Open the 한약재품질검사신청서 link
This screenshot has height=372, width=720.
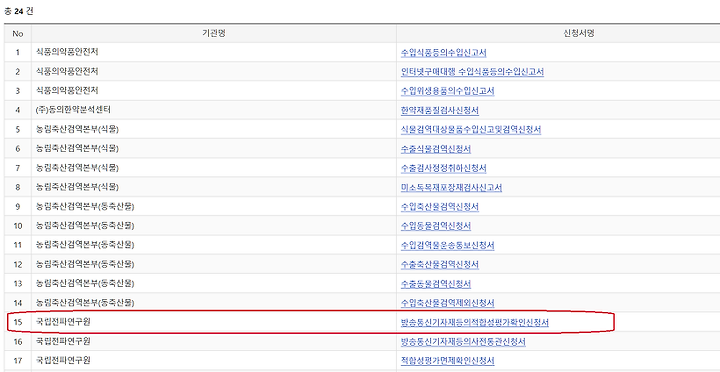(440, 110)
